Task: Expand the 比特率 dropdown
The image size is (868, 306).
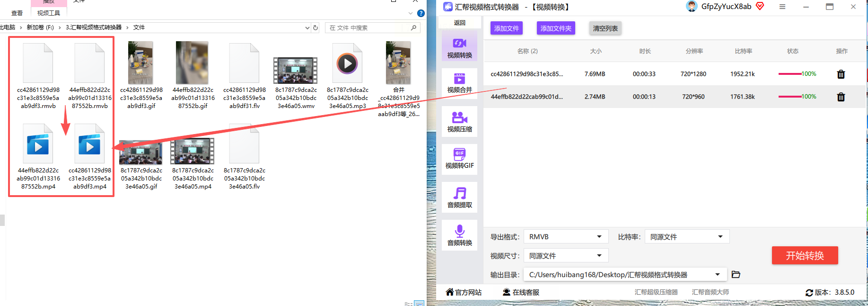Action: (x=687, y=236)
